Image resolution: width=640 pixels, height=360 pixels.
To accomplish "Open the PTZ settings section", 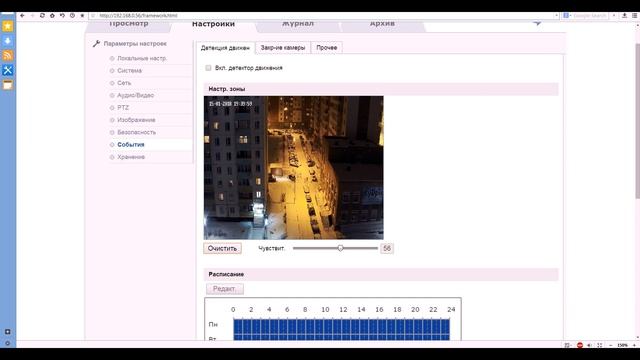I will (123, 107).
